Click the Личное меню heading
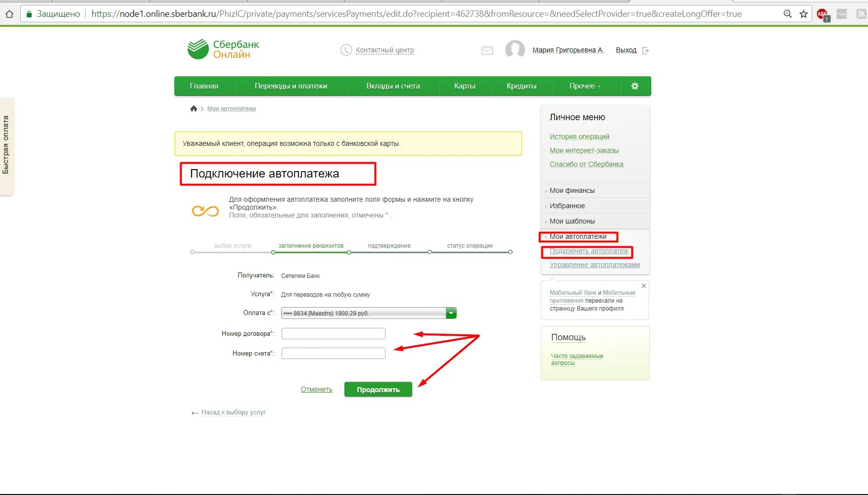868x495 pixels. click(x=577, y=117)
